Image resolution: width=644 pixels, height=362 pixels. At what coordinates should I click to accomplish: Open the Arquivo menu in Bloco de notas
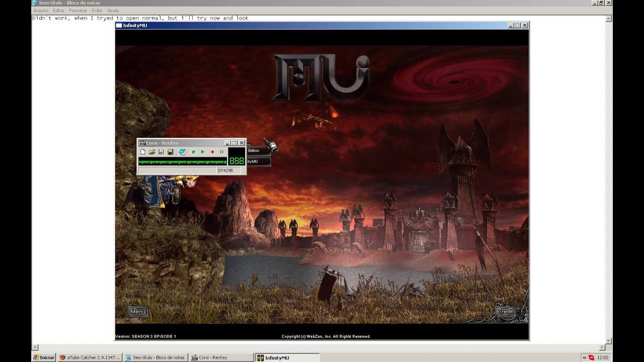click(x=41, y=10)
